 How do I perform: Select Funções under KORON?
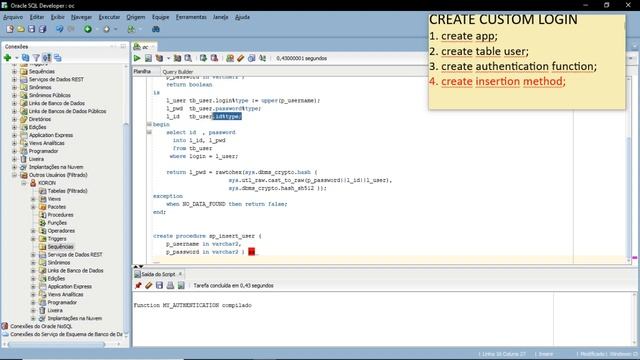[57, 222]
